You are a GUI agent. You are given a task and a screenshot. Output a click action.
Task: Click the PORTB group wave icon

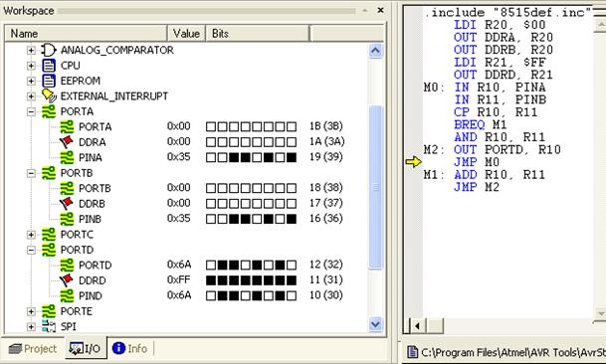click(x=49, y=173)
